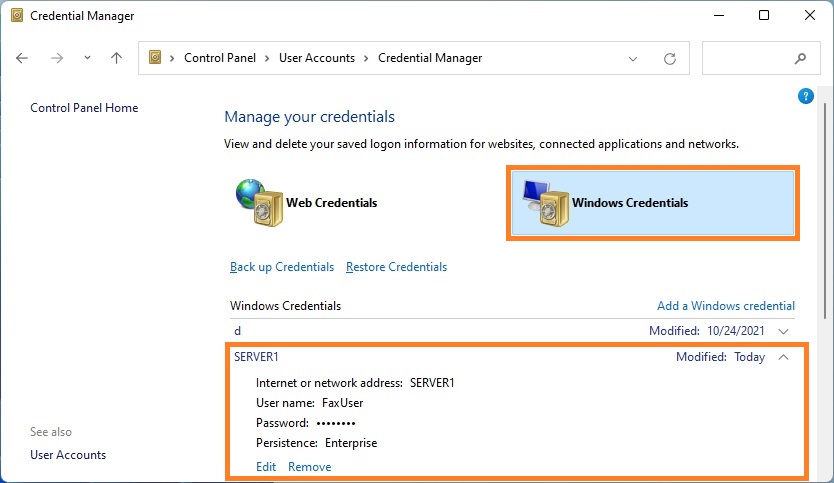This screenshot has height=483, width=834.
Task: Select User Accounts in the breadcrumb
Action: click(317, 58)
